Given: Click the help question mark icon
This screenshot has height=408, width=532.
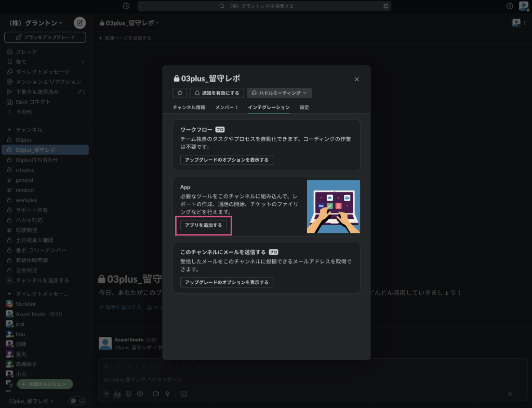Looking at the screenshot, I should click(x=510, y=6).
